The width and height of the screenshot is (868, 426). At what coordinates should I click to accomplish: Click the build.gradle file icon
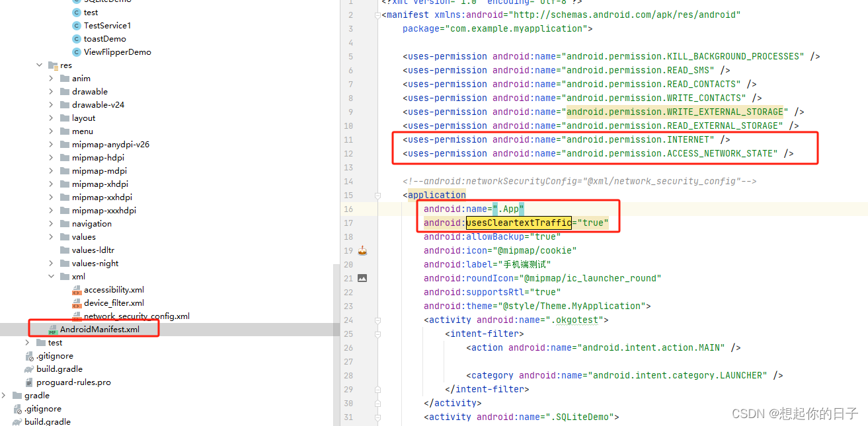click(x=29, y=369)
